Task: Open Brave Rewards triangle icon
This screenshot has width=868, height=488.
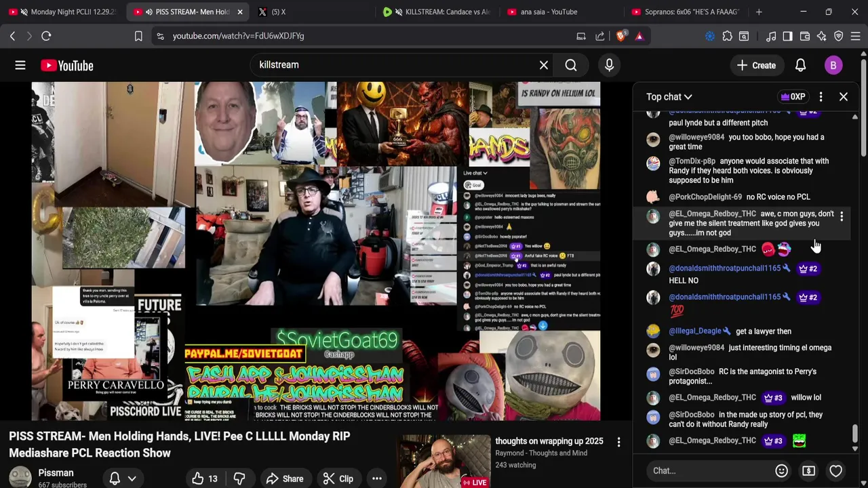Action: (x=639, y=36)
